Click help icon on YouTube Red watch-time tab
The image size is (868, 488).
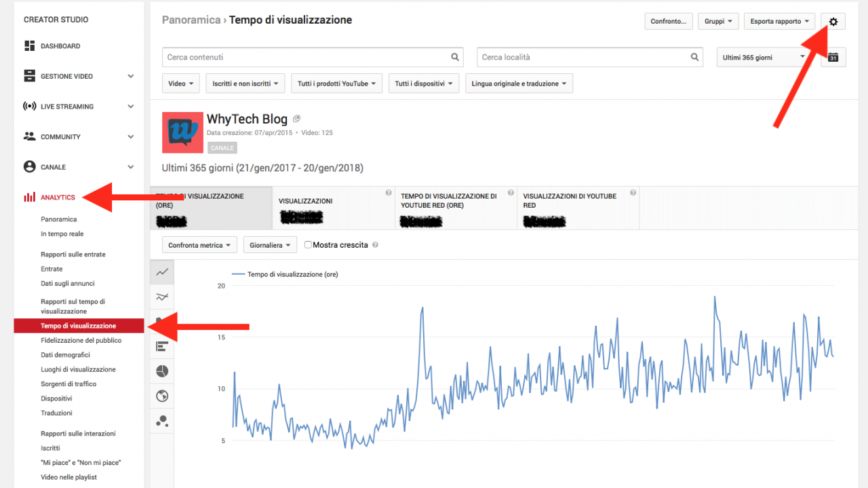click(x=511, y=193)
